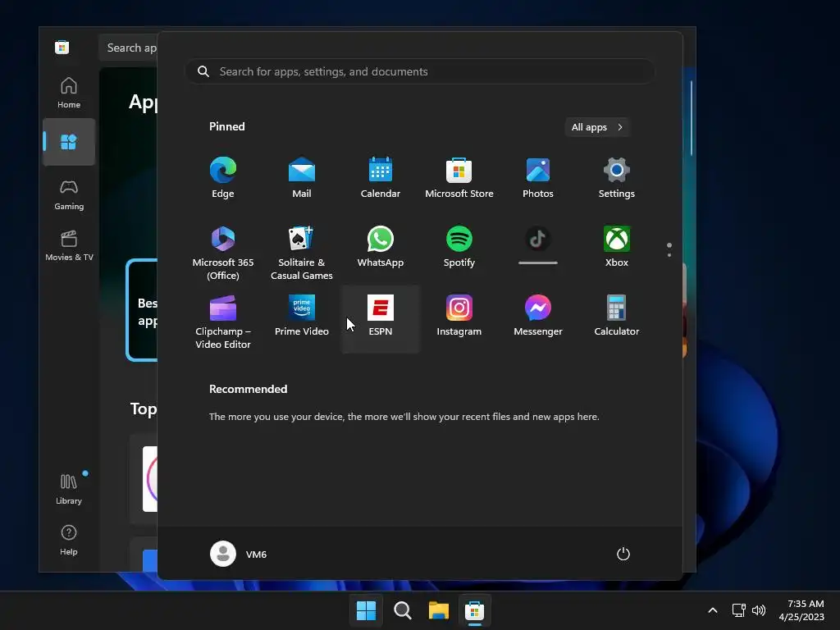Open Help in Microsoft Store sidebar
This screenshot has height=630, width=840.
pyautogui.click(x=69, y=540)
